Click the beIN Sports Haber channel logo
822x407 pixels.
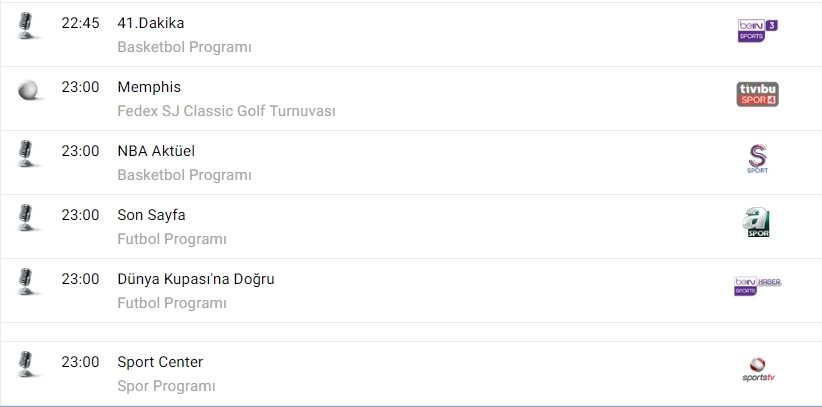(757, 286)
